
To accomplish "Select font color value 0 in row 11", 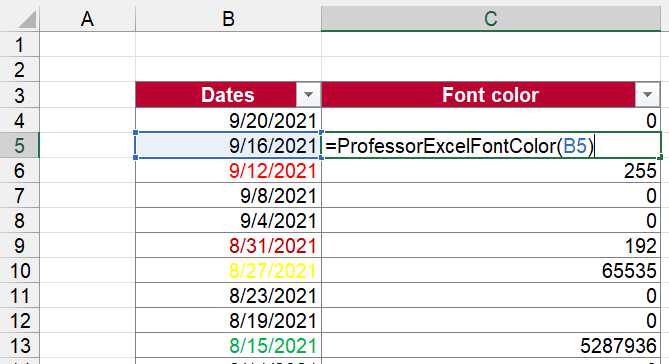I will [491, 295].
